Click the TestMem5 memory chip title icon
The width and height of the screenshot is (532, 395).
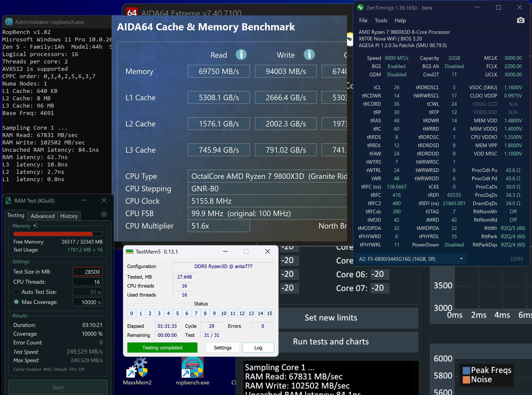130,252
